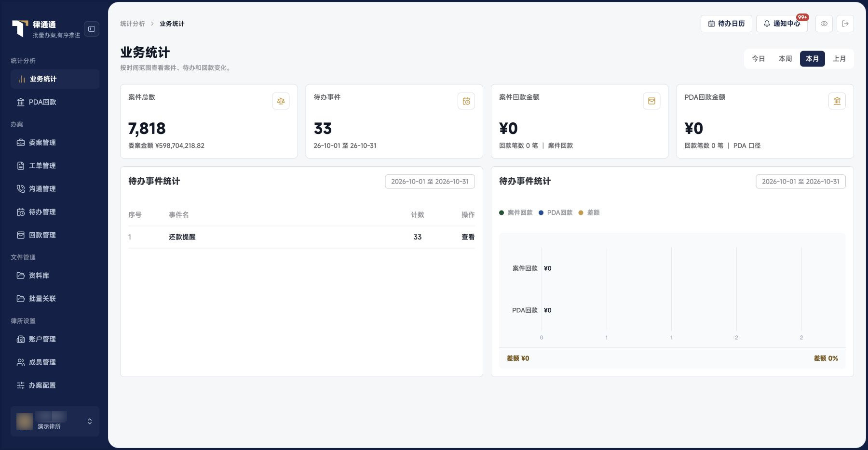This screenshot has height=450, width=868.
Task: Click the 7,818 case total value
Action: 147,129
